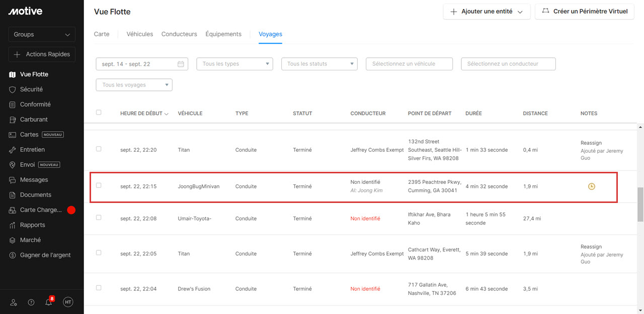Click the Sélectionnez un véhicule field
The width and height of the screenshot is (644, 314).
tap(409, 64)
